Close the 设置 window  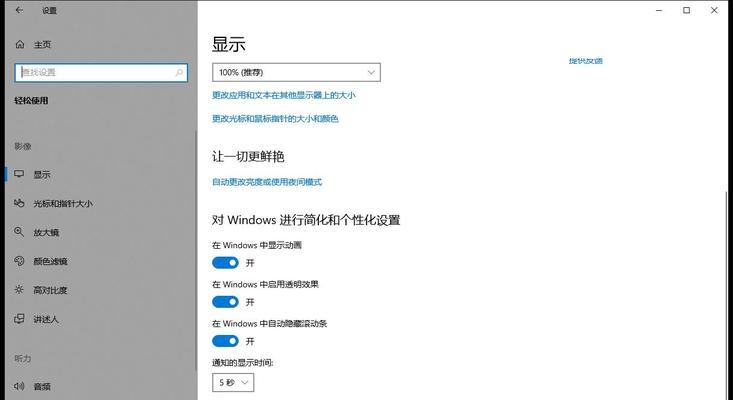[714, 10]
